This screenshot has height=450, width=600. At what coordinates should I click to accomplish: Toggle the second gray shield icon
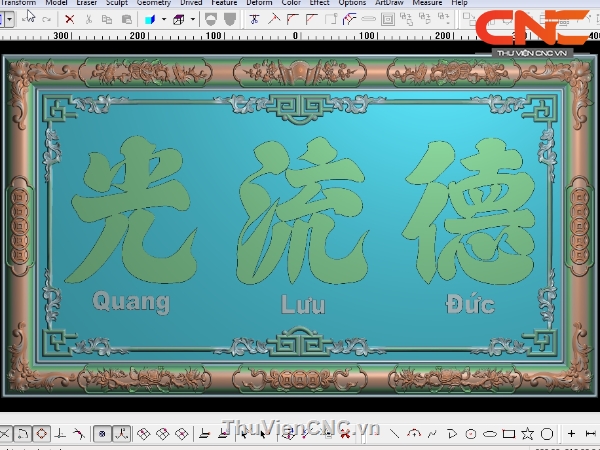click(230, 19)
